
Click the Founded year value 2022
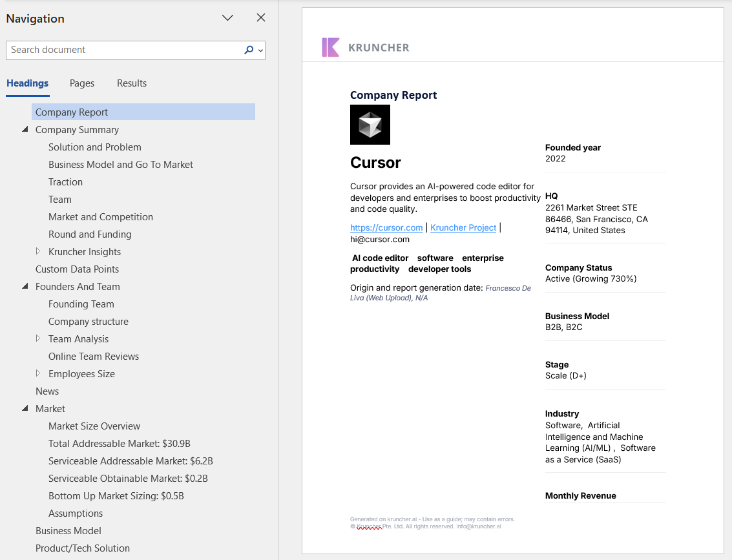[555, 159]
